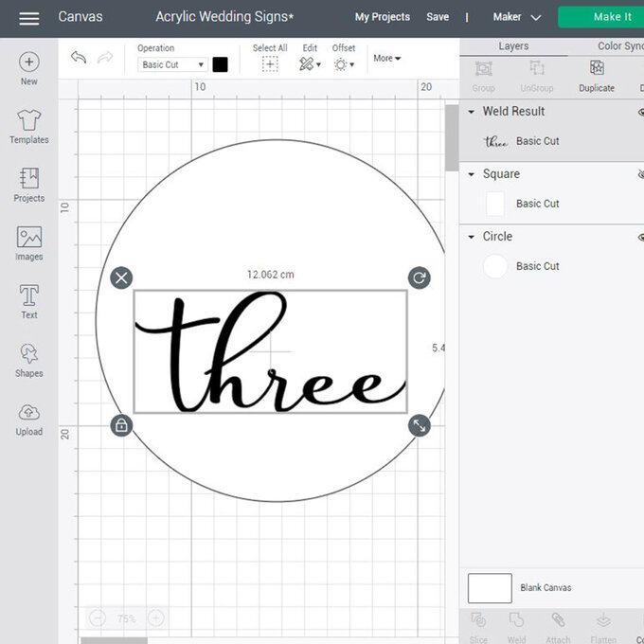Toggle the lock aspect ratio handle
The height and width of the screenshot is (644, 644).
[121, 425]
